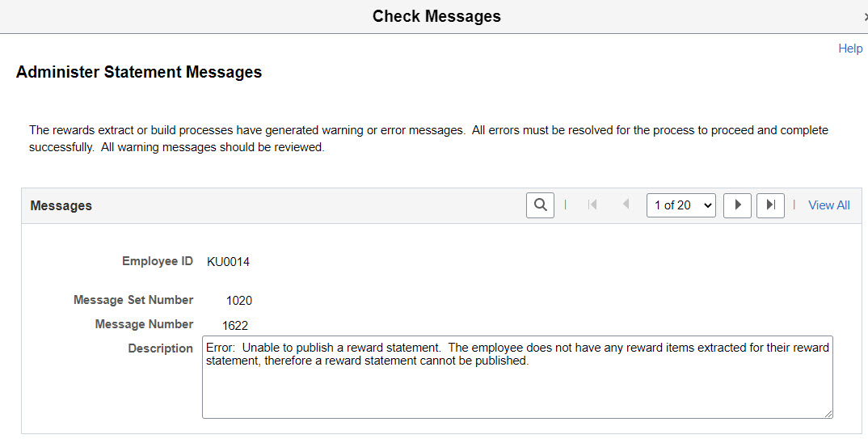Jump to the last message row
This screenshot has height=439, width=868.
(x=770, y=205)
